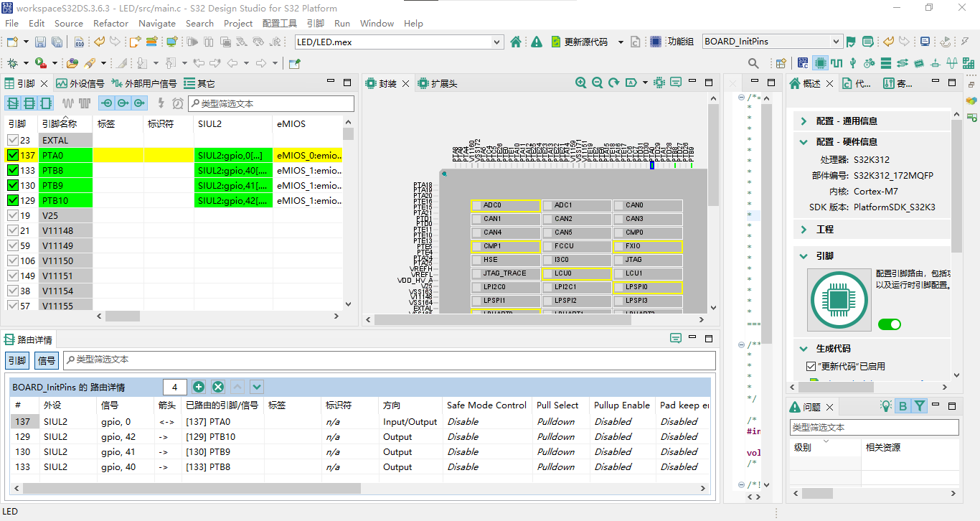Click the warning triangle toolbar icon
The height and width of the screenshot is (521, 980).
(x=537, y=42)
